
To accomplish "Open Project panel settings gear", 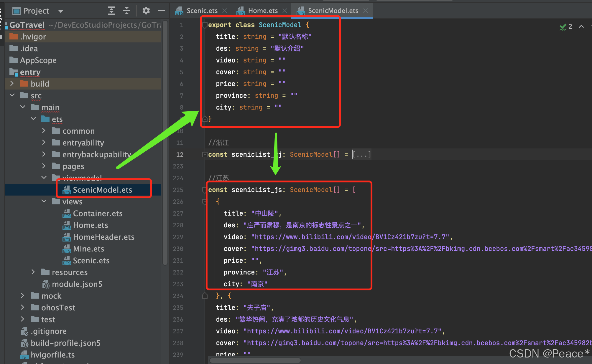I will click(x=146, y=11).
